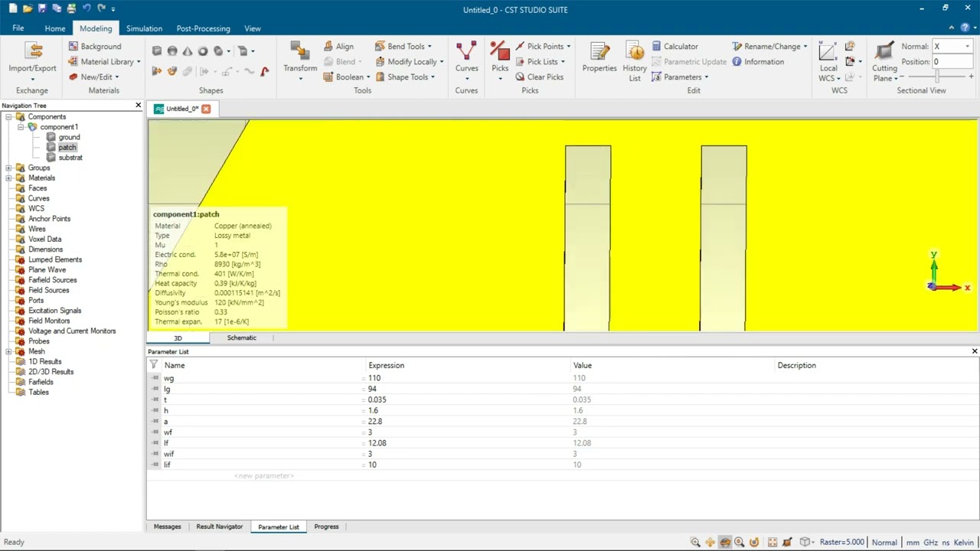Viewport: 980px width, 551px height.
Task: Toggle Local WCS
Action: pos(828,61)
